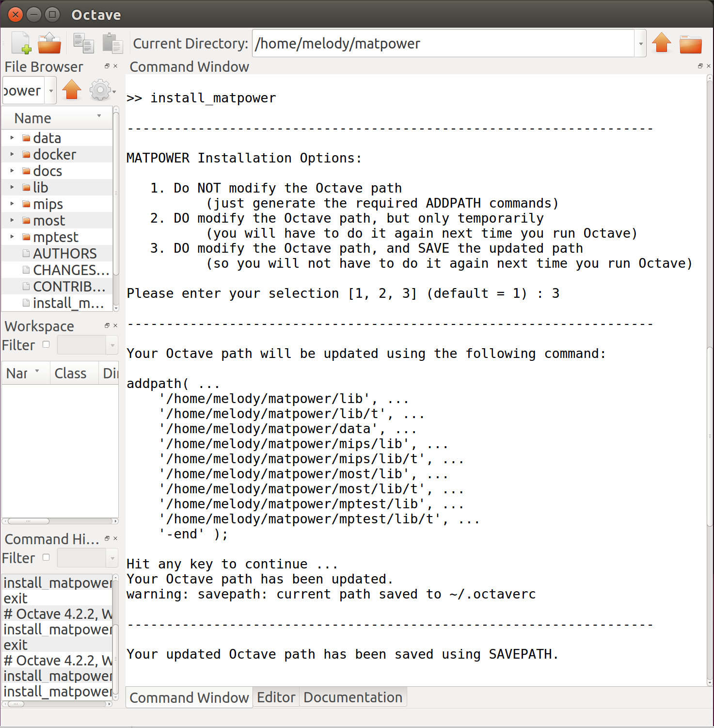Click File Browser parent directory arrow
Image resolution: width=714 pixels, height=728 pixels.
(72, 90)
